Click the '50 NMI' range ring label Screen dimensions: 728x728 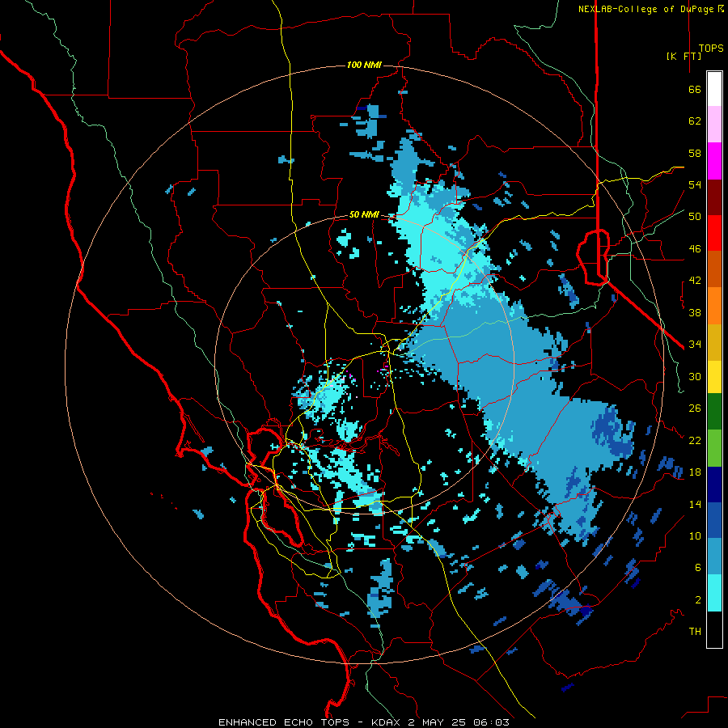364,214
